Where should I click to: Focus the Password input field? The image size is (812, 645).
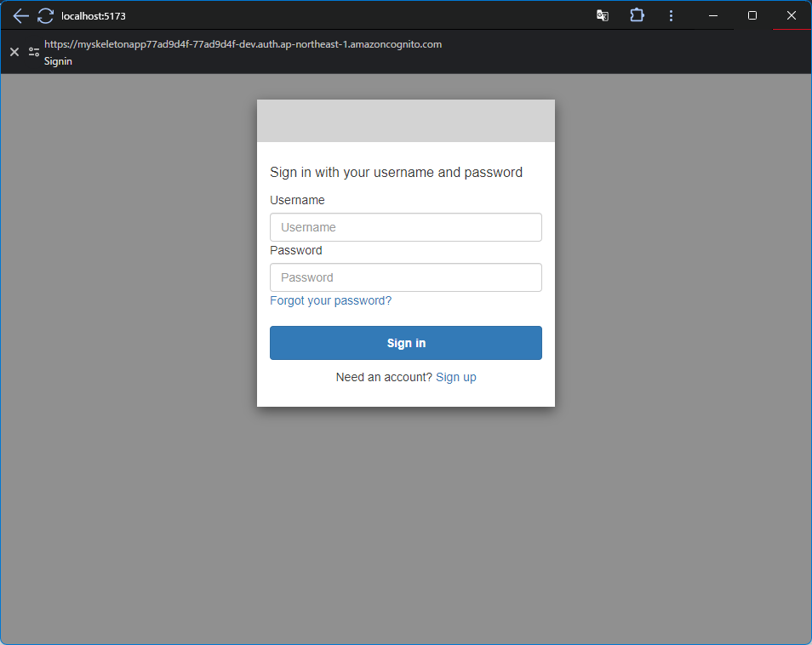click(x=405, y=277)
